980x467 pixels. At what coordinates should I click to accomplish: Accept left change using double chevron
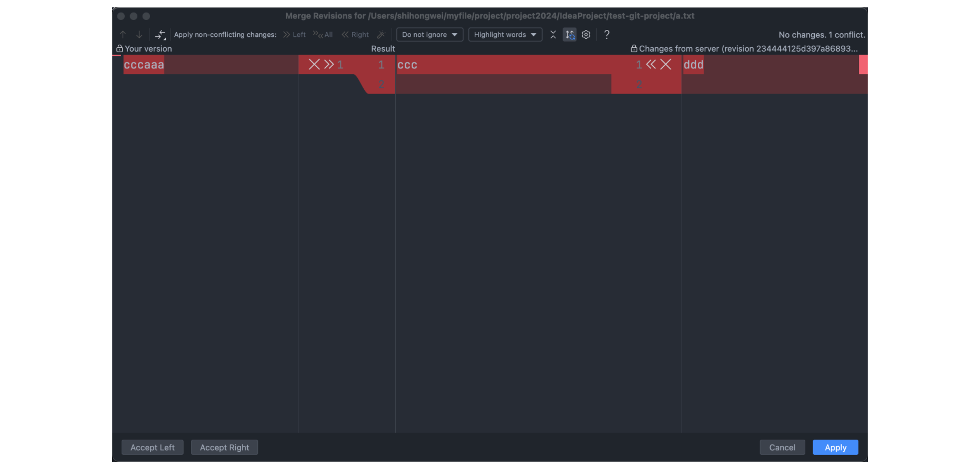pyautogui.click(x=329, y=65)
